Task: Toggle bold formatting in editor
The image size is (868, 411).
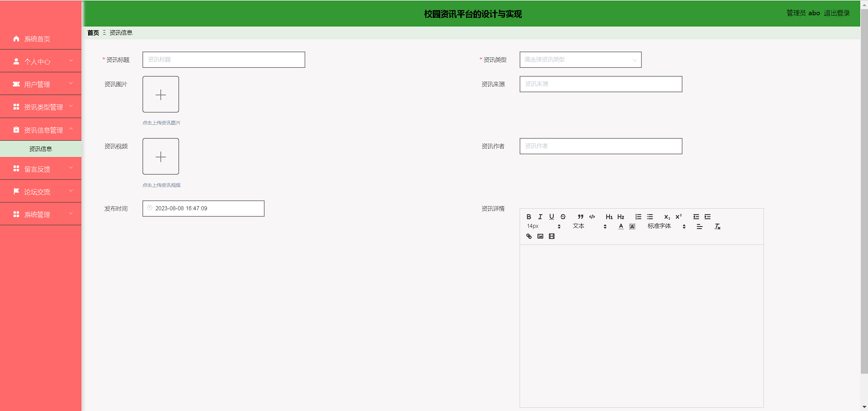Action: tap(528, 217)
